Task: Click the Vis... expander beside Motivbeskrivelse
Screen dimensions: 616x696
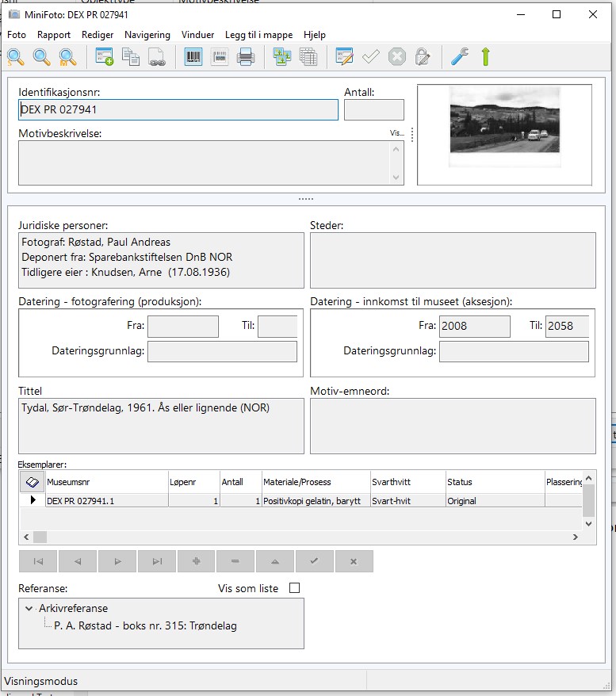Action: click(x=396, y=133)
